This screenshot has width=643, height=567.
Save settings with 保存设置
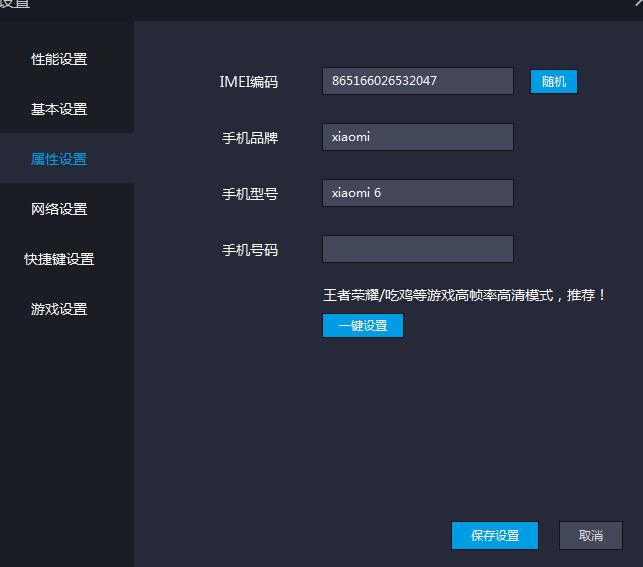(495, 535)
